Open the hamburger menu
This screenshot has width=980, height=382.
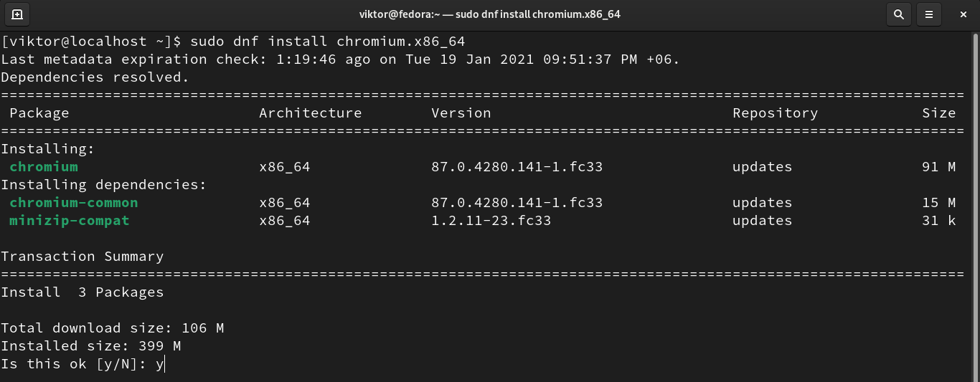click(929, 14)
